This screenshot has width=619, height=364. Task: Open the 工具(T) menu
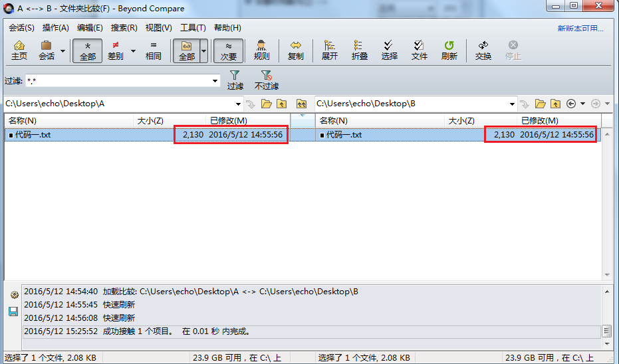[x=193, y=28]
